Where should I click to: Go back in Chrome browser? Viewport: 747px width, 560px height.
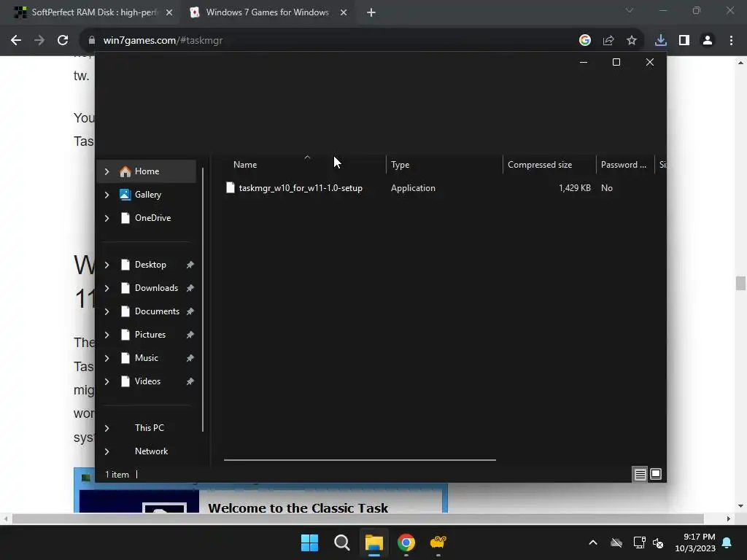coord(16,41)
